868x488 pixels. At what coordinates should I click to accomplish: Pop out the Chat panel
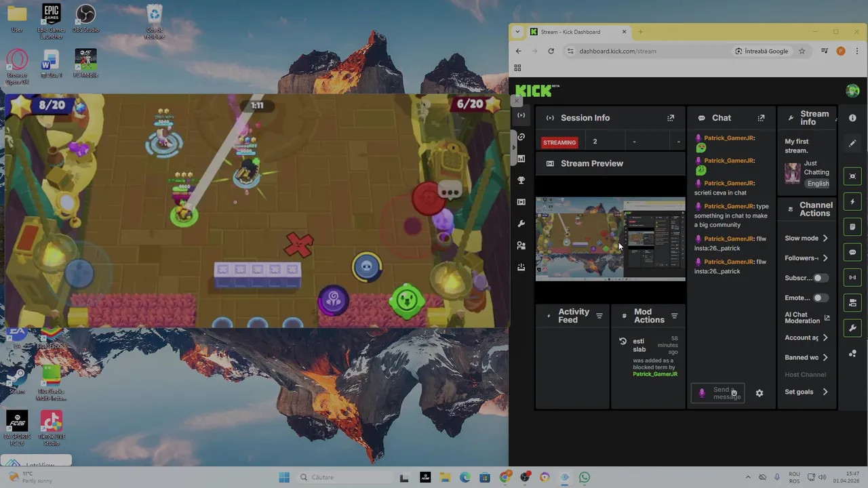click(x=761, y=118)
